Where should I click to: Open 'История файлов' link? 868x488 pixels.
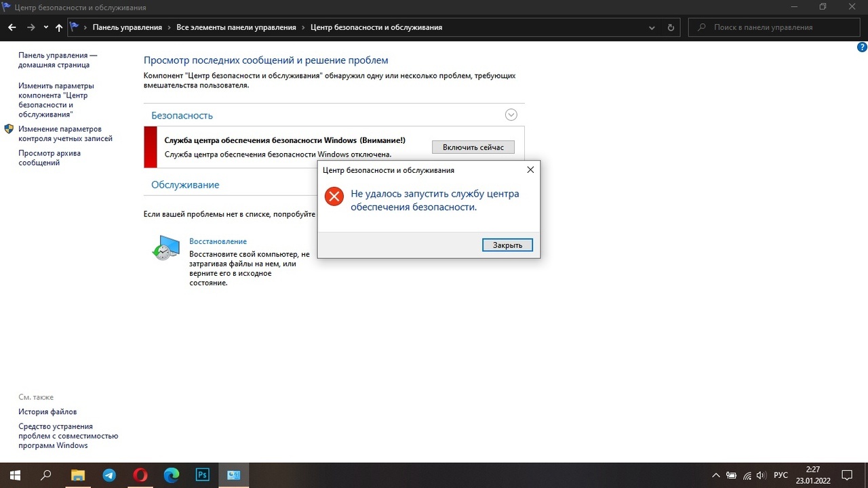pyautogui.click(x=47, y=411)
